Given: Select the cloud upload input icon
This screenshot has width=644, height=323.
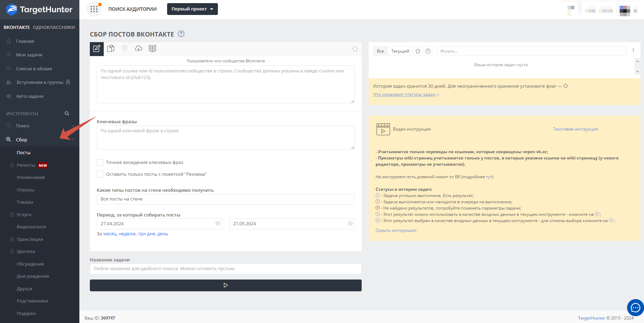Looking at the screenshot, I should click(x=139, y=49).
